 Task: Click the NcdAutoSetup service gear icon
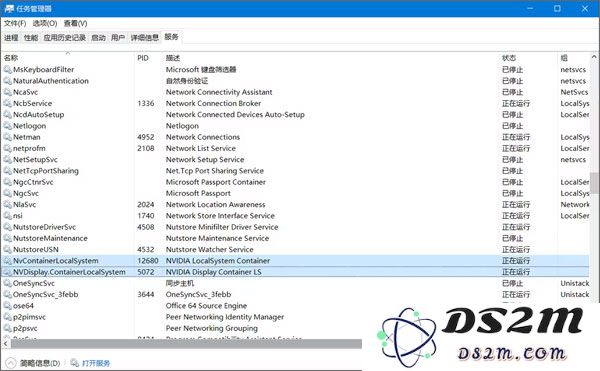coord(7,114)
